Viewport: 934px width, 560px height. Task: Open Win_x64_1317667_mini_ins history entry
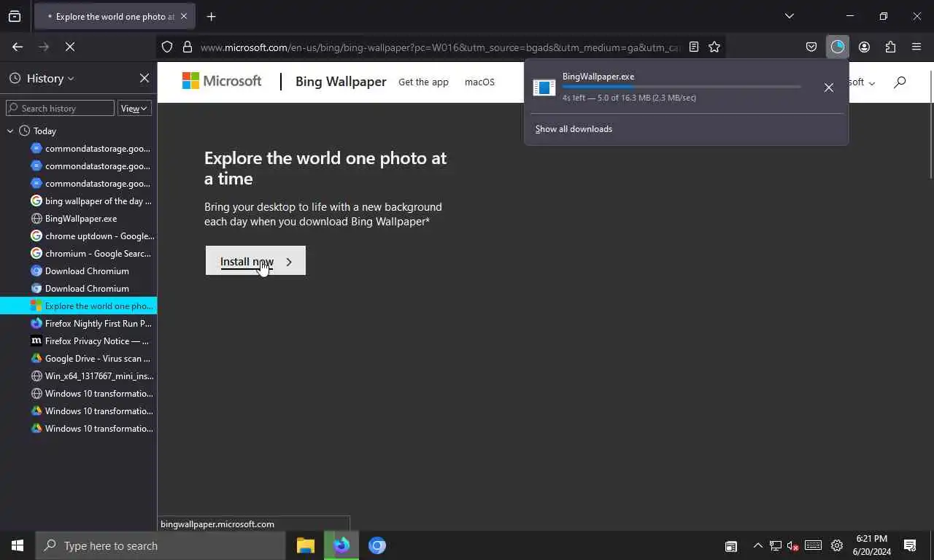coord(92,376)
